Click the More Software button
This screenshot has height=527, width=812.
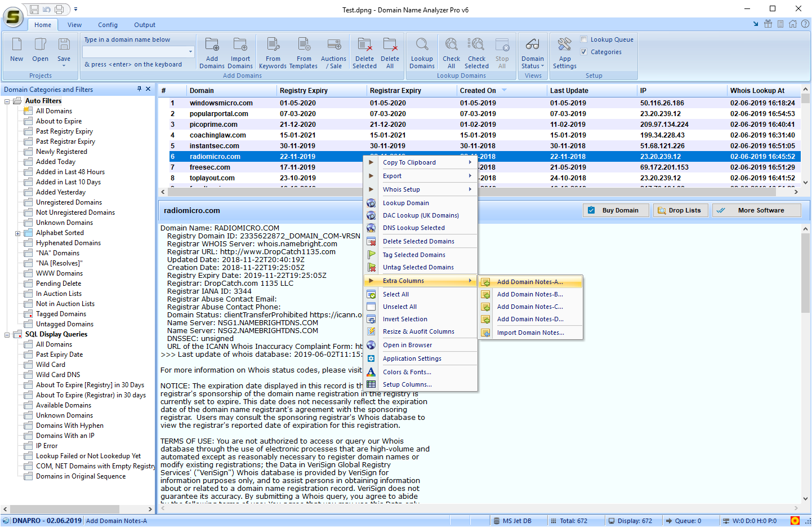tap(756, 210)
